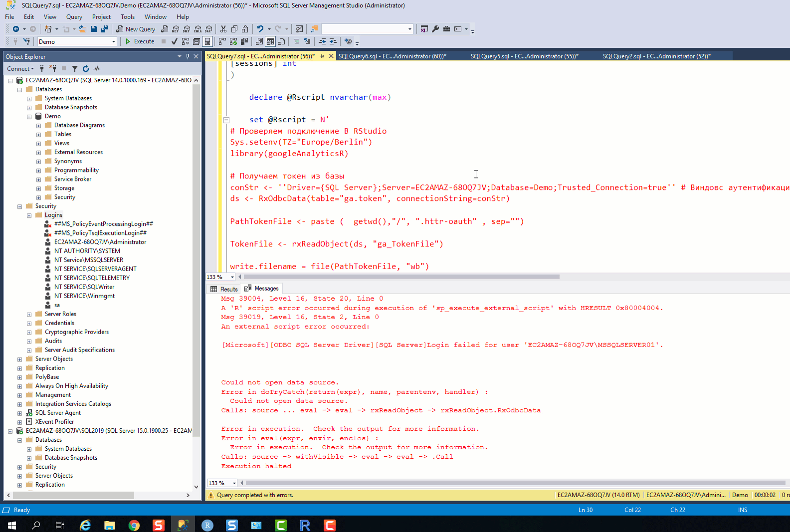790x532 pixels.
Task: Click the Save icon in the toolbar
Action: pyautogui.click(x=94, y=29)
